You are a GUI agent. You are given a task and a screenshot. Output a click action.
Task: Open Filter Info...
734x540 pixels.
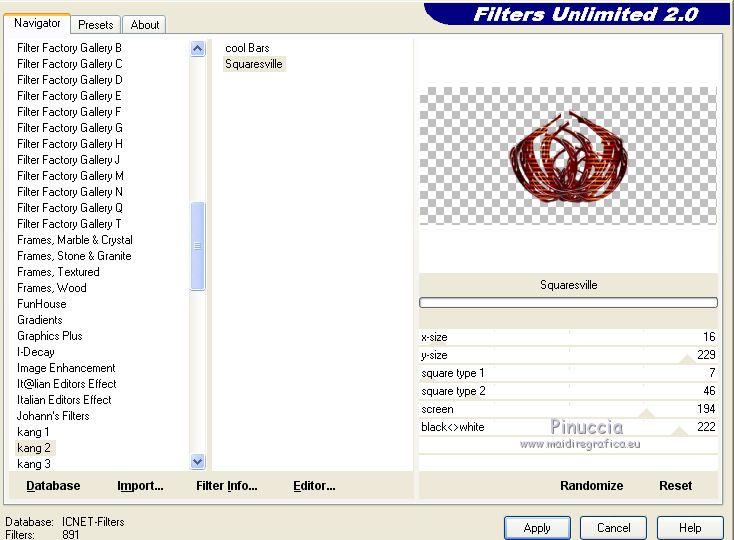(x=227, y=486)
